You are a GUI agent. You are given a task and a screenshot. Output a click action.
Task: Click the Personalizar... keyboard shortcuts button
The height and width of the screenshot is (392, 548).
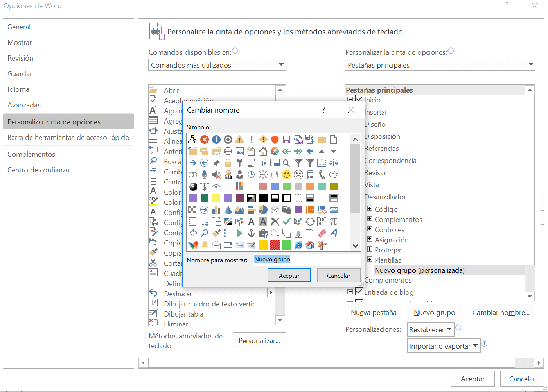coord(259,340)
